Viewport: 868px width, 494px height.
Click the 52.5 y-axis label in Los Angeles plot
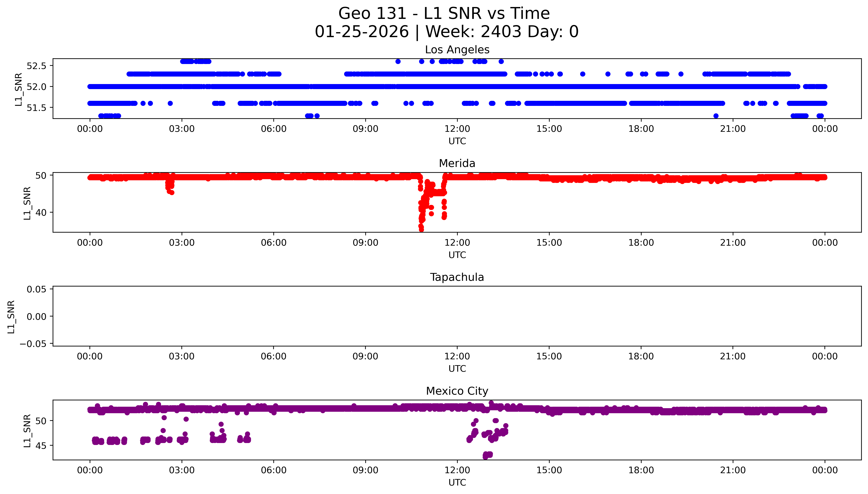coord(36,66)
